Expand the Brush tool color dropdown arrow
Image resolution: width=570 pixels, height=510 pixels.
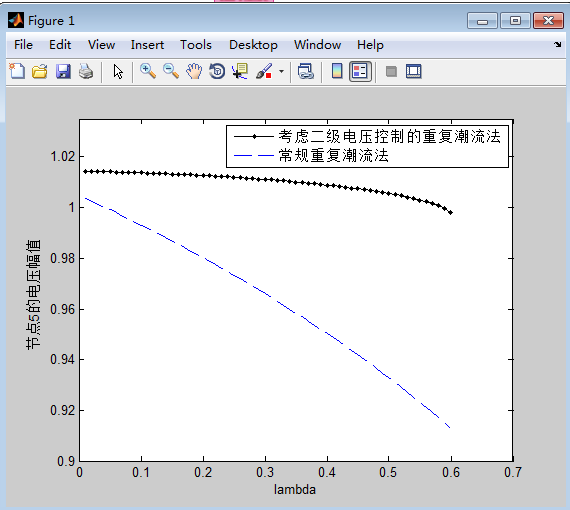pos(281,71)
